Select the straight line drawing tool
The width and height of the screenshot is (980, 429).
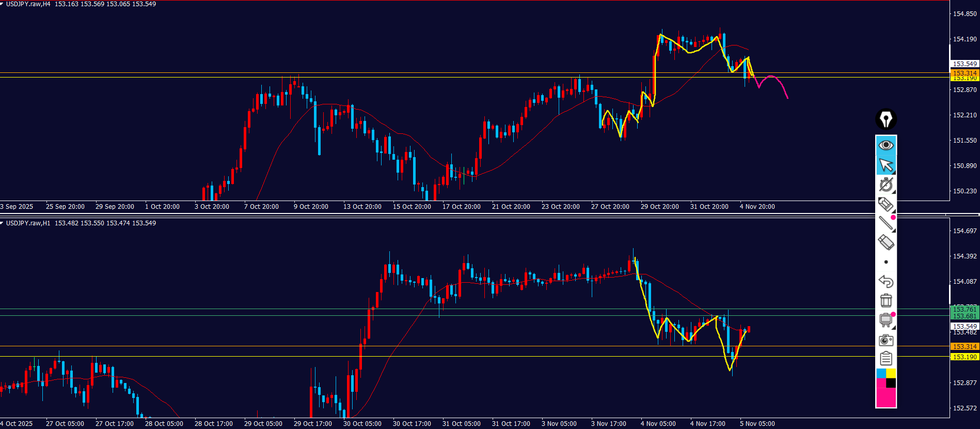click(886, 223)
